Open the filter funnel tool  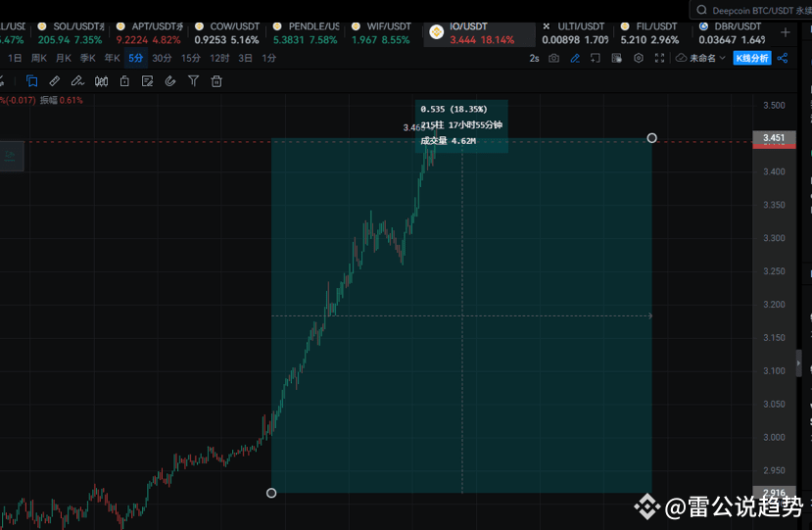click(193, 80)
